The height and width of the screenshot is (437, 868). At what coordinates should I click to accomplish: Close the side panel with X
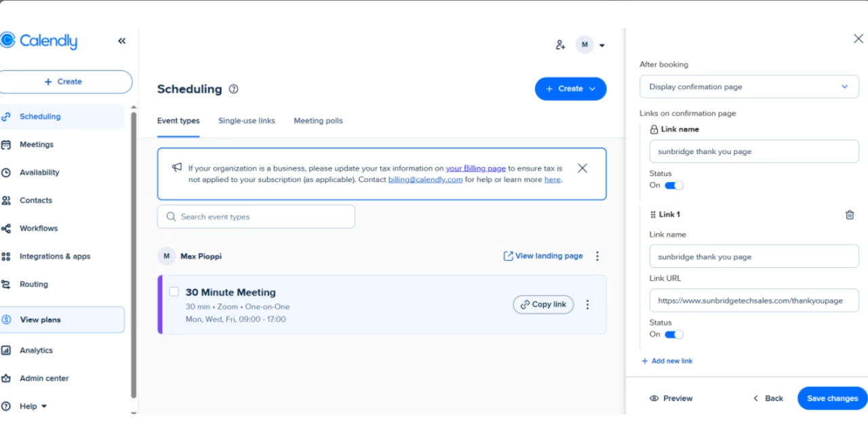coord(858,39)
